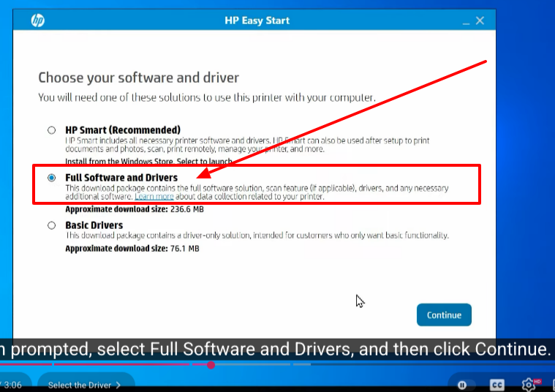Screen dimensions: 555x392
Task: Toggle closed captions with the CC button
Action: click(497, 385)
